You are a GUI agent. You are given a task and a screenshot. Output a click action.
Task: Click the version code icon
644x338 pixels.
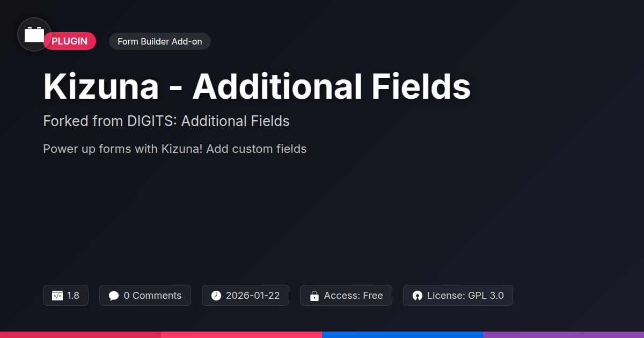click(57, 296)
